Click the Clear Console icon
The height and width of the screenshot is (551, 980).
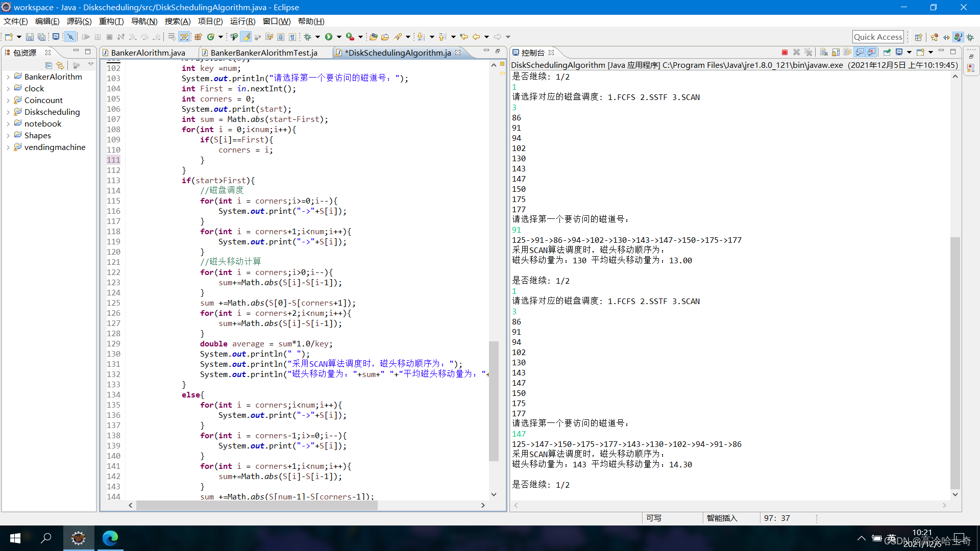click(x=824, y=53)
